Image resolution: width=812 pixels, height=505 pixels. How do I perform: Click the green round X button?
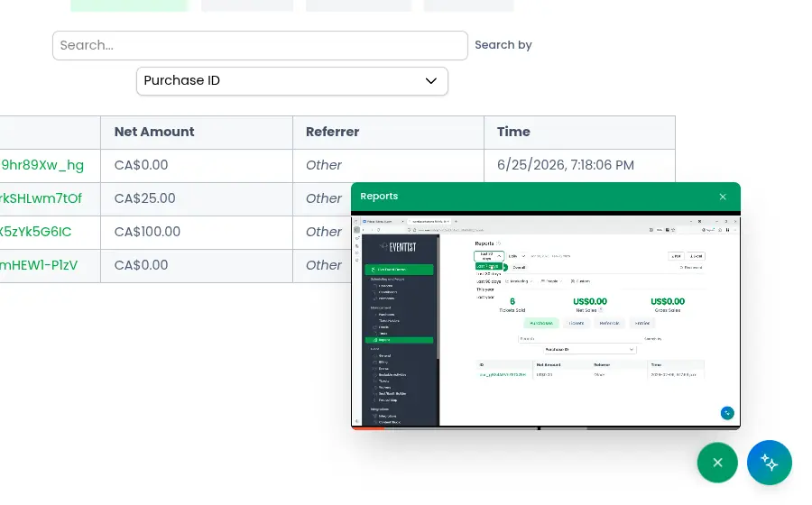[x=717, y=463]
